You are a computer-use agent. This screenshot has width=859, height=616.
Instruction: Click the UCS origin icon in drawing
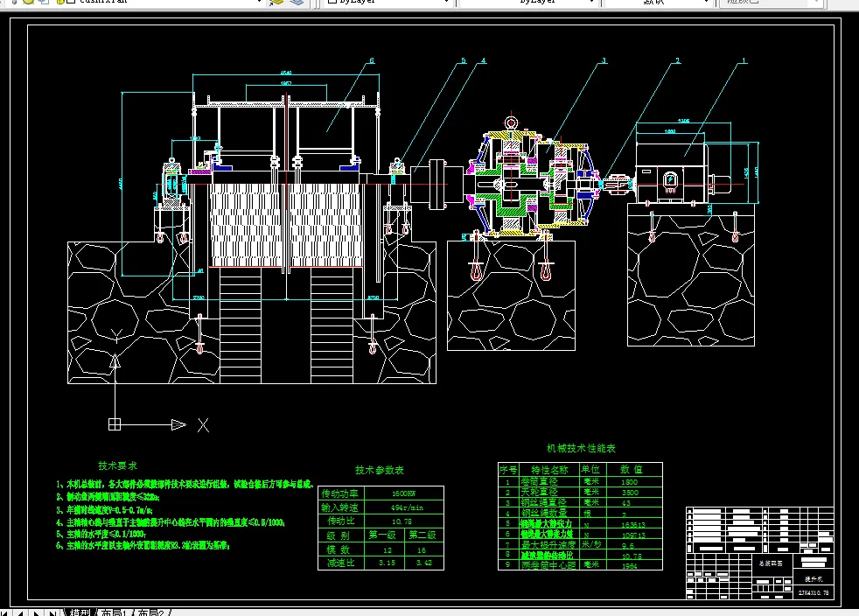point(115,424)
